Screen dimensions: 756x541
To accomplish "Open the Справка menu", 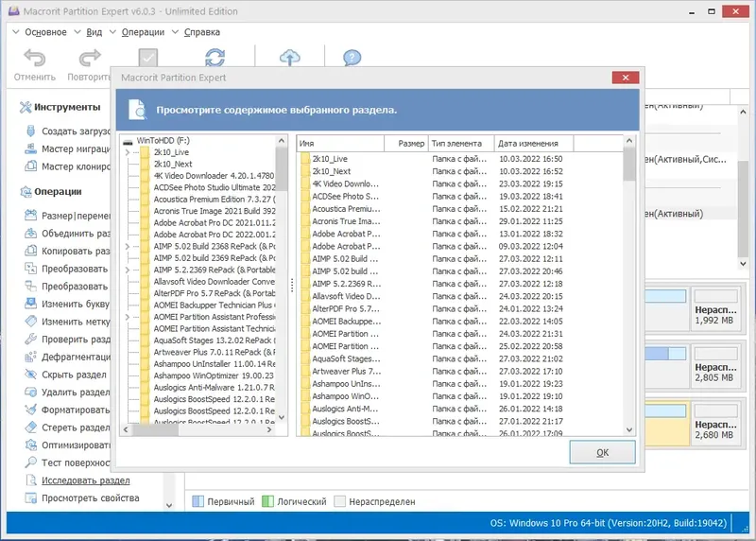I will 202,32.
